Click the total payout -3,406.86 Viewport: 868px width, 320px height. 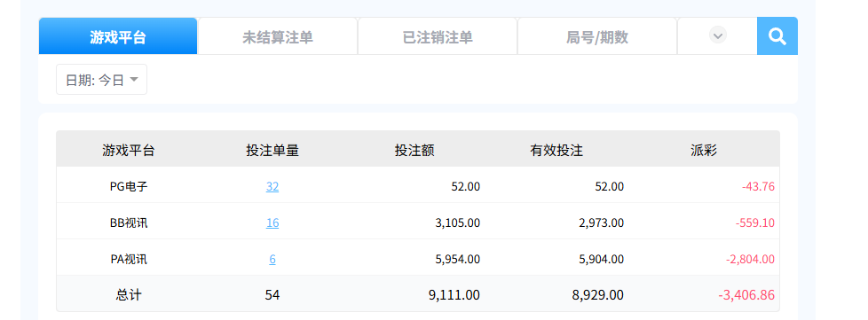746,295
